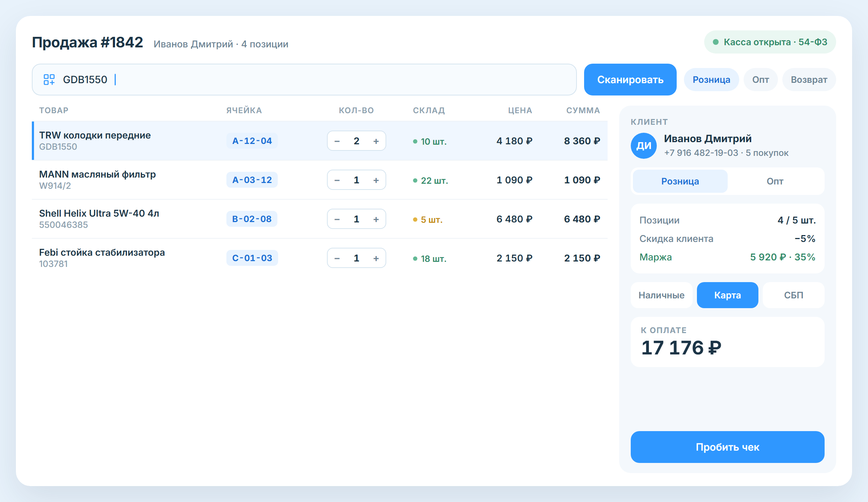Click article code 550046385
This screenshot has width=868, height=502.
(63, 225)
